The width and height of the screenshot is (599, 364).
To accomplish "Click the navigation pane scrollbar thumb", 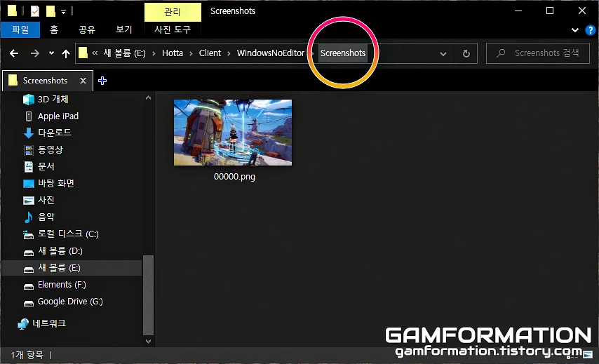I will click(x=148, y=295).
